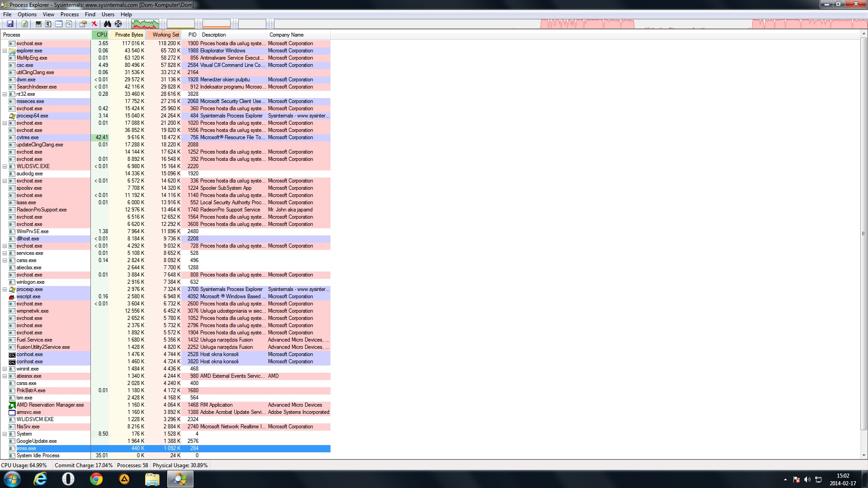Sort by the Working Set column header
Viewport: 868px width, 488px height.
point(163,35)
